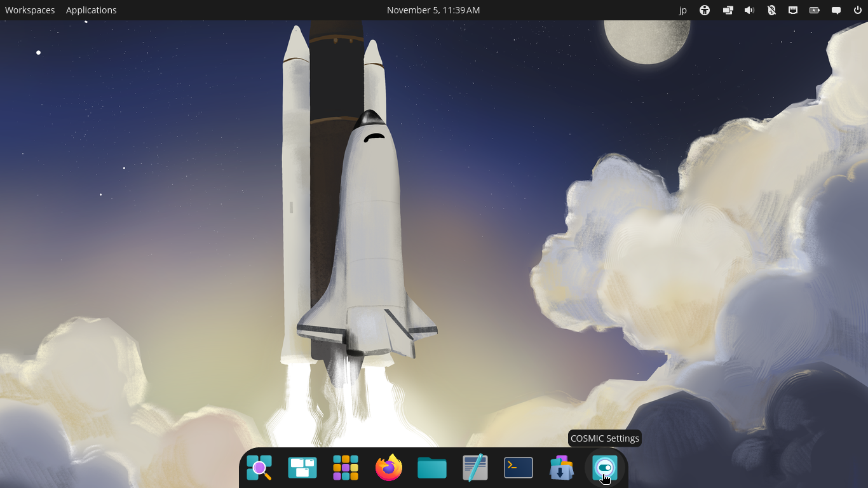Screen dimensions: 868x488
Task: Open the sound volume applet
Action: click(750, 10)
